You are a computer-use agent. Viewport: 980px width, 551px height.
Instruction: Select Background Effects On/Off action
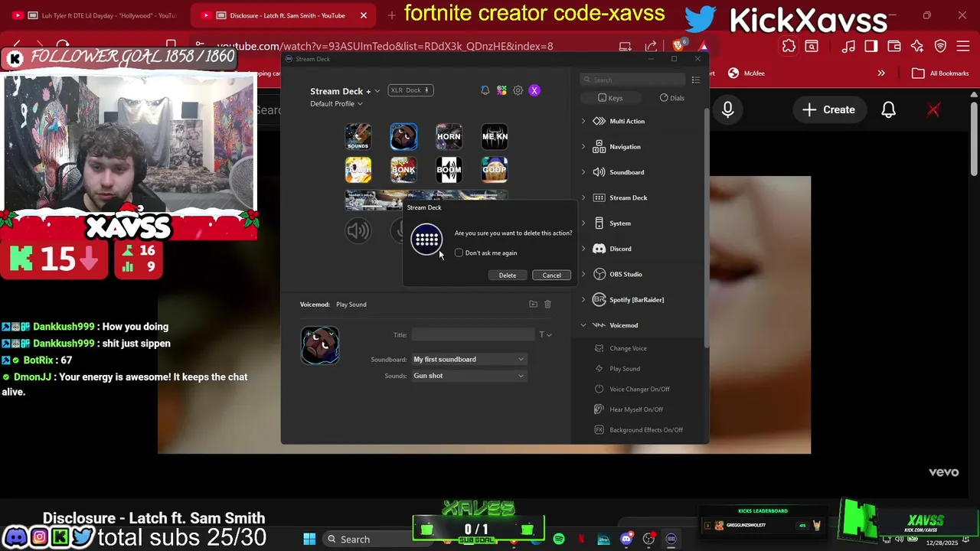tap(646, 430)
